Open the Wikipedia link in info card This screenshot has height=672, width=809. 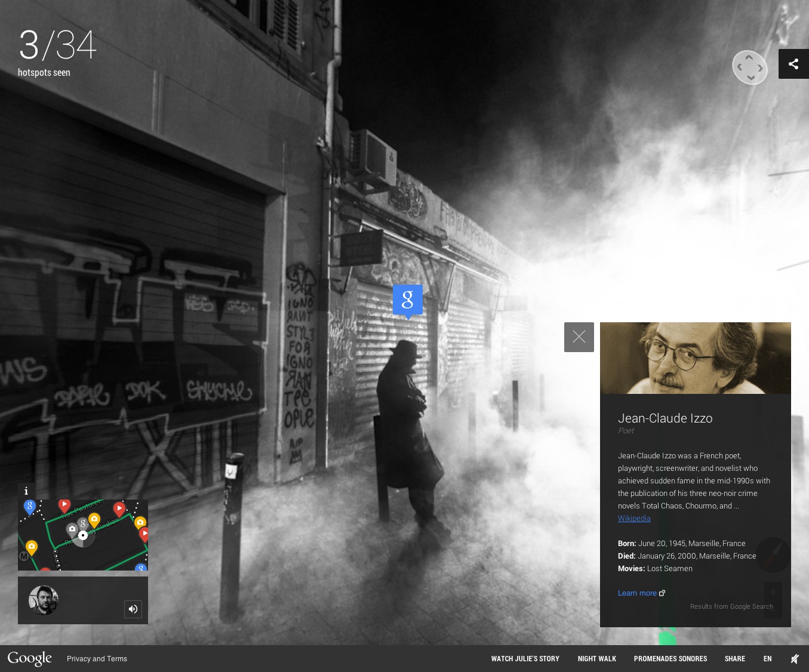(x=634, y=519)
